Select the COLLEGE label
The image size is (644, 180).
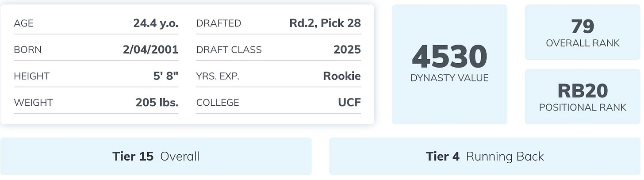[218, 103]
